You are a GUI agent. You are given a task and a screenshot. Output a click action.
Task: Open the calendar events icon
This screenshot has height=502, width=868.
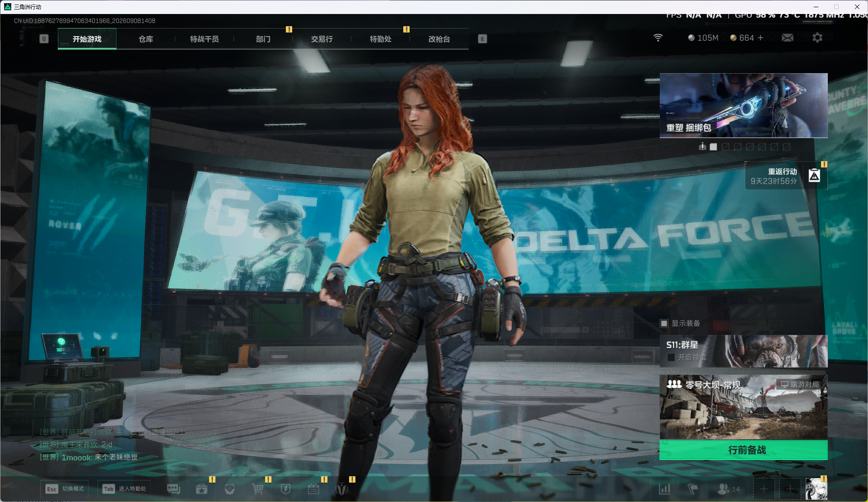313,489
